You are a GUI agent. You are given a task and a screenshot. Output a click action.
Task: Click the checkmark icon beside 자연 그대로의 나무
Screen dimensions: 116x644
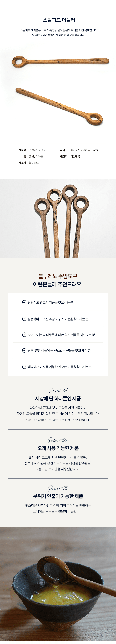click(x=24, y=335)
